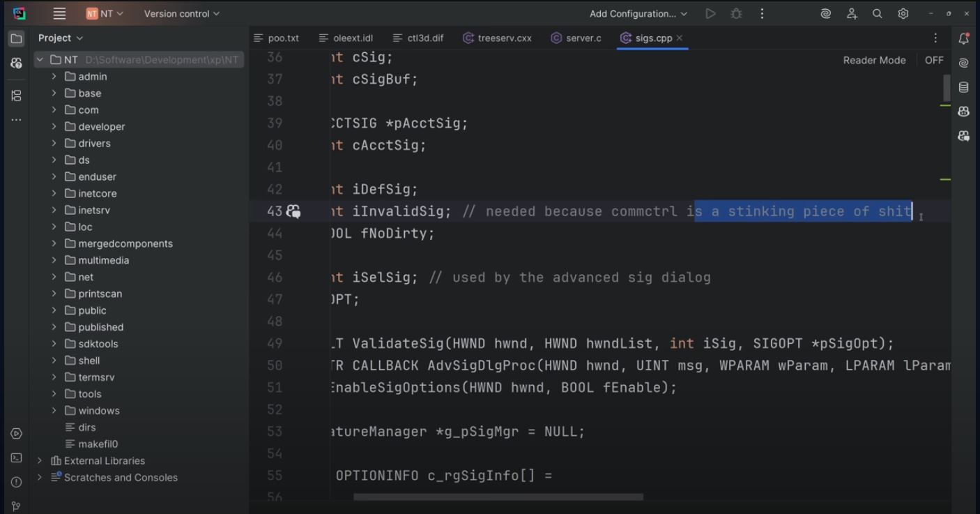
Task: Open the Code With Me icon
Action: point(852,13)
